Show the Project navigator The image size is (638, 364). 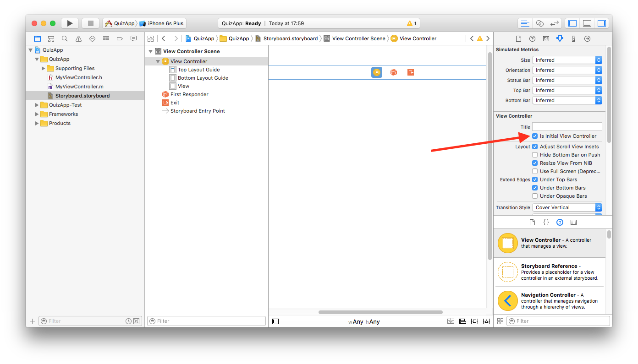pos(37,38)
